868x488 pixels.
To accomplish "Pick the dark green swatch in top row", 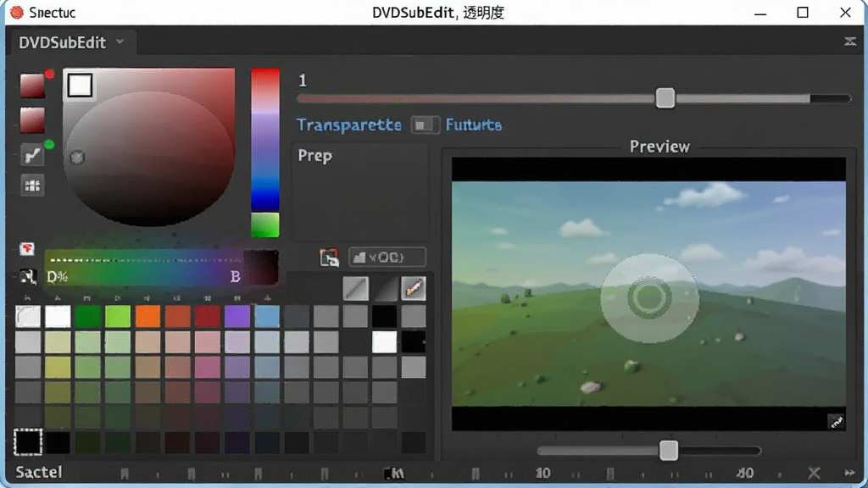I will click(x=87, y=317).
